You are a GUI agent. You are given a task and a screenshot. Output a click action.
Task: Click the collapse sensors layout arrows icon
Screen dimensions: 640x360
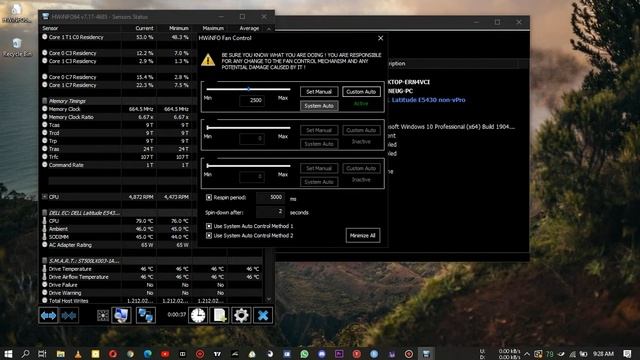(69, 316)
